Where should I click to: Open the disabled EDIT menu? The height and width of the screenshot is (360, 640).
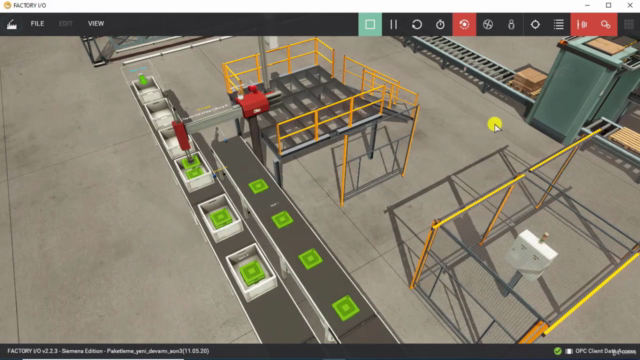click(x=66, y=24)
